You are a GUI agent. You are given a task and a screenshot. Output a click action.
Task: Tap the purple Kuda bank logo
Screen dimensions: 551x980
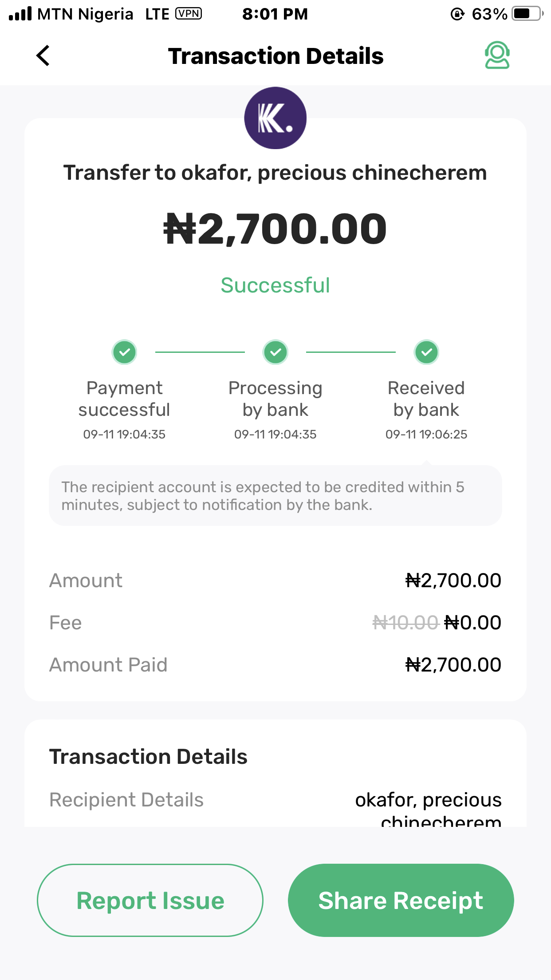275,118
